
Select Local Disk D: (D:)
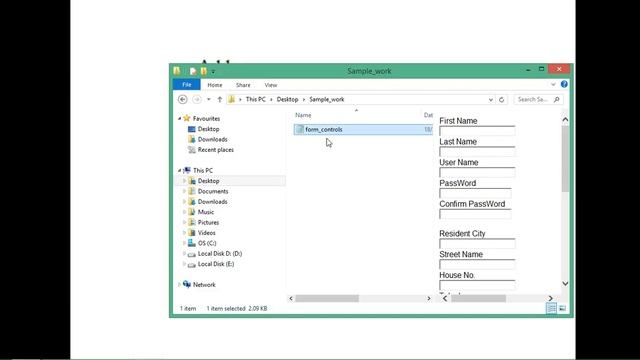coord(220,253)
